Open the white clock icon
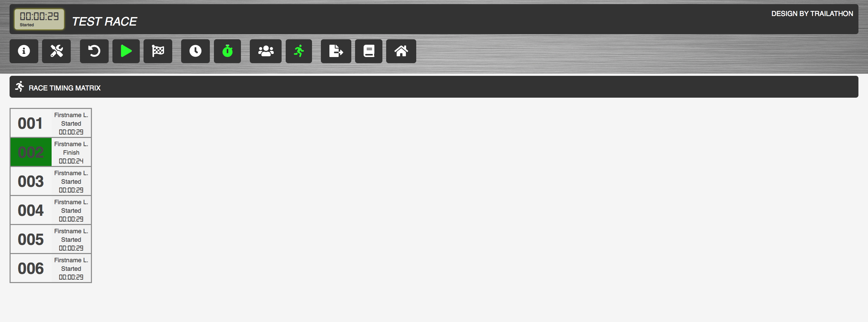Image resolution: width=868 pixels, height=322 pixels. [195, 51]
